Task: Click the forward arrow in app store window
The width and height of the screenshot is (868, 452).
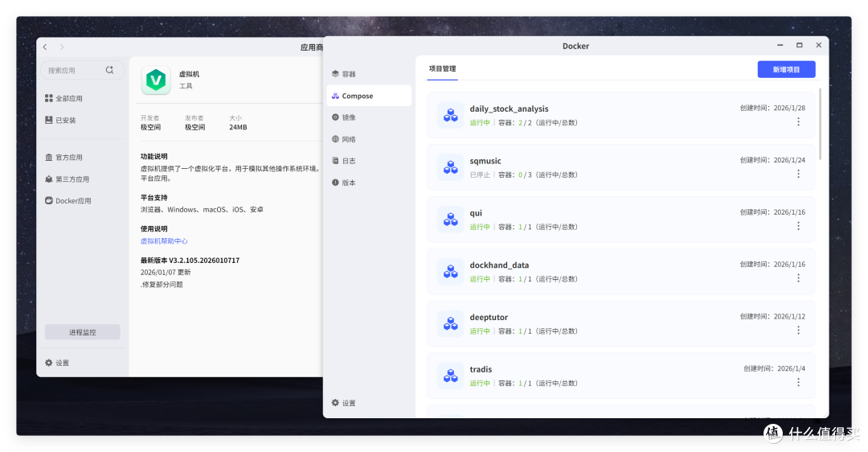Action: pyautogui.click(x=61, y=47)
